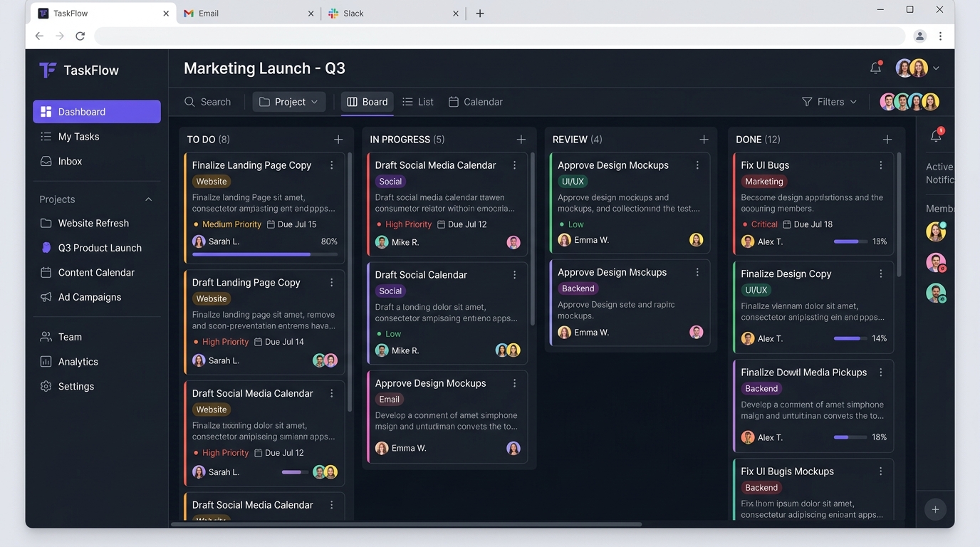Open Settings in the sidebar
Image resolution: width=980 pixels, height=547 pixels.
coord(97,387)
